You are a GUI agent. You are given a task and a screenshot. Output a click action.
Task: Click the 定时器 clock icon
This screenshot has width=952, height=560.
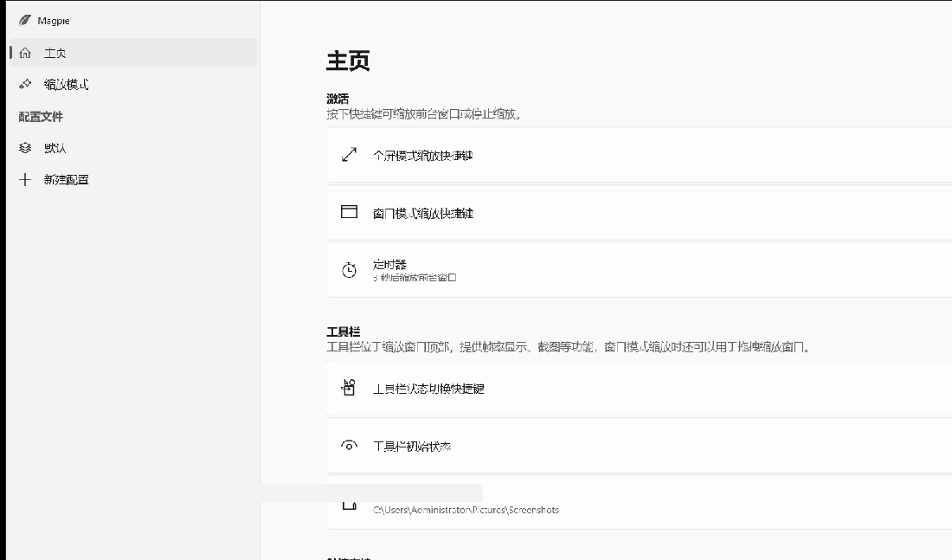pos(349,270)
